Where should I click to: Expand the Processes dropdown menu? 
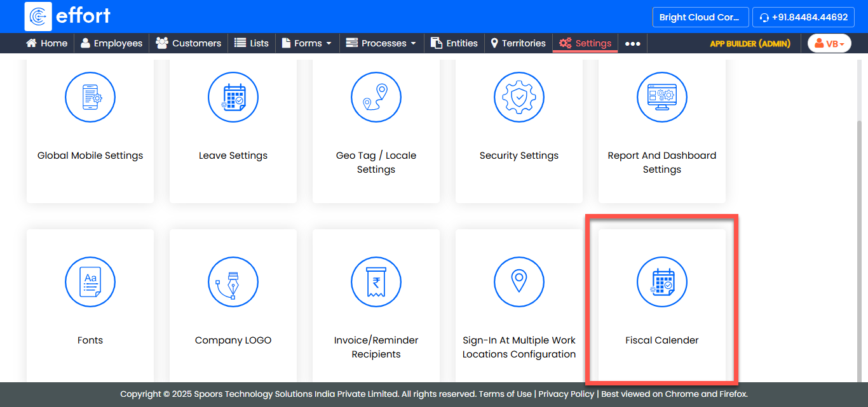[x=381, y=43]
